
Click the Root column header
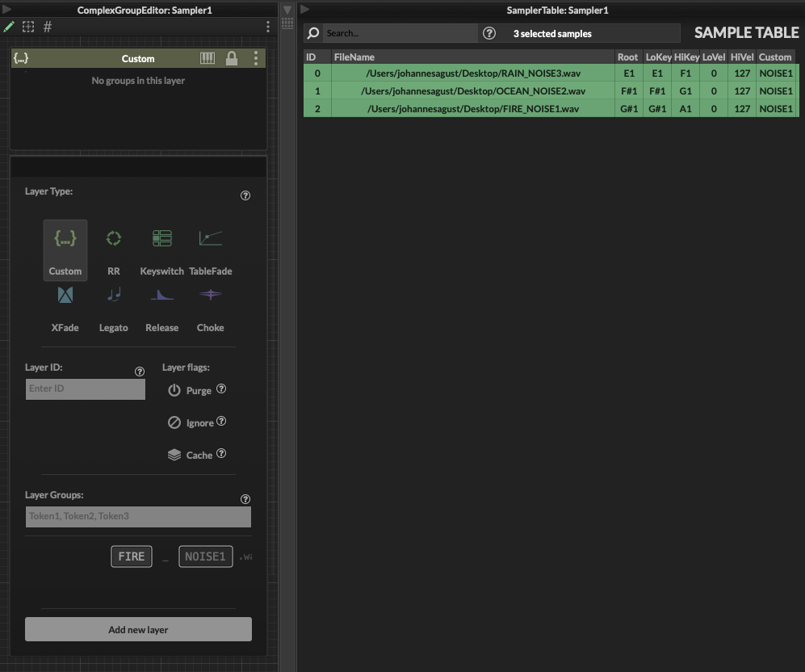click(627, 57)
